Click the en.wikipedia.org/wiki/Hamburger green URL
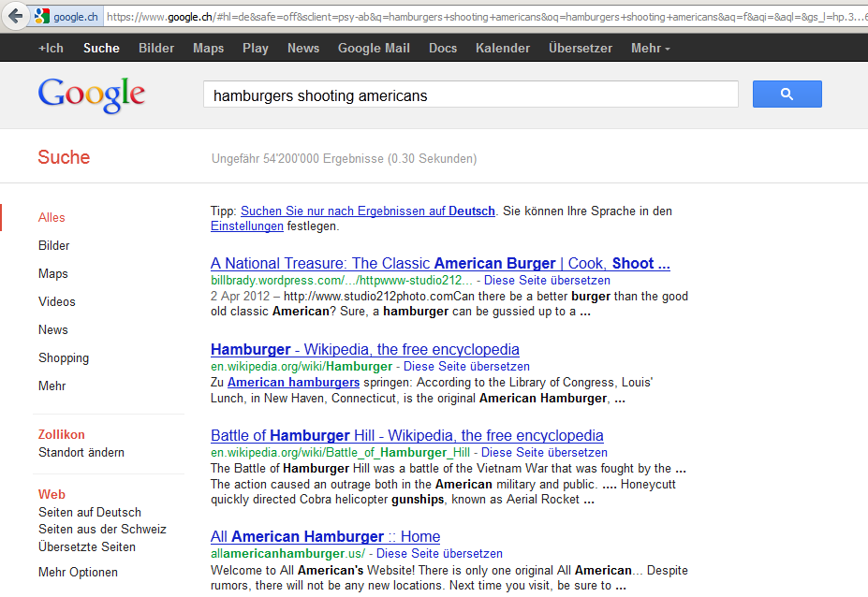Screen dimensions: 868x597 (302, 366)
